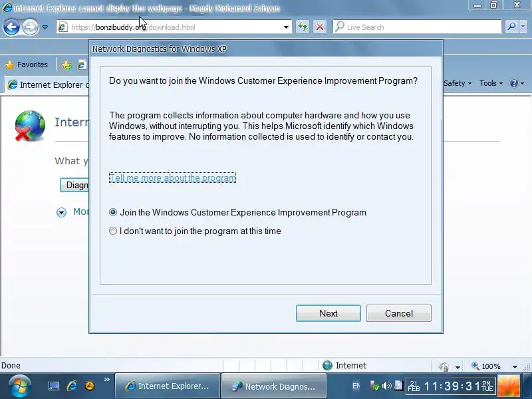Click the address bar URL field
The image size is (532, 399).
click(175, 27)
